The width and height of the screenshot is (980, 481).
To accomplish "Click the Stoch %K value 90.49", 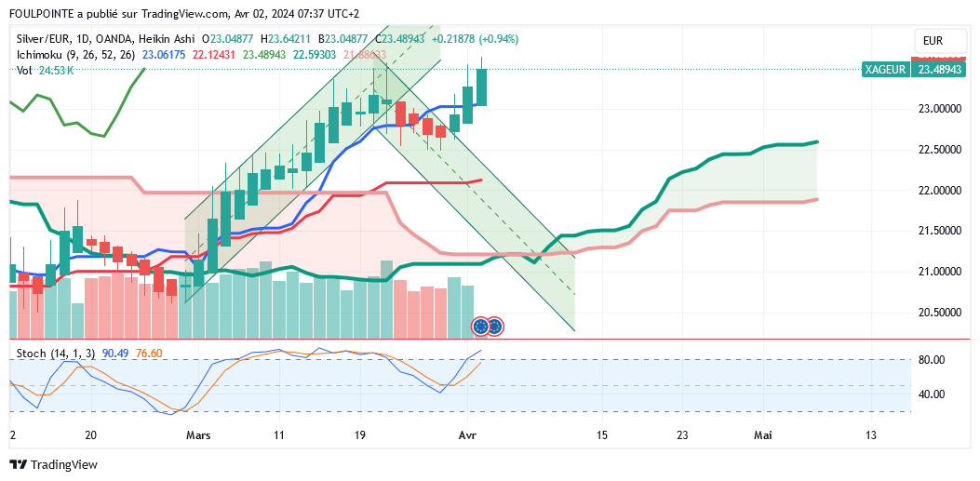I will click(x=115, y=354).
